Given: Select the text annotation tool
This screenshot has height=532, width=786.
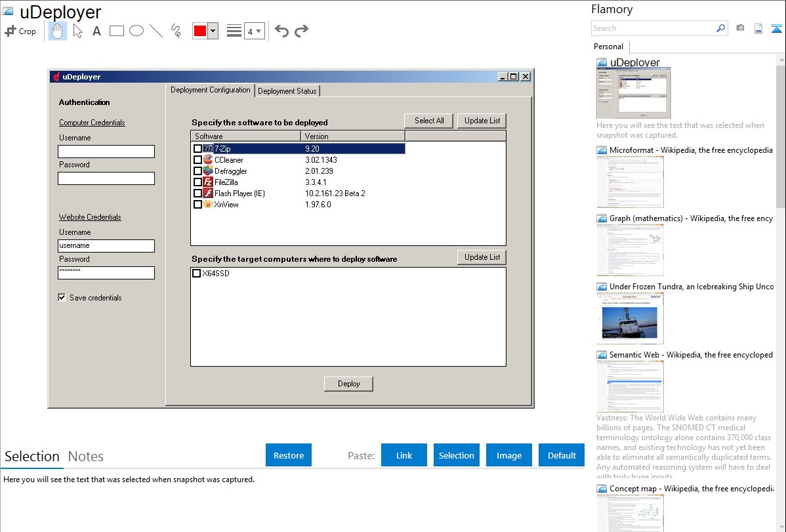Looking at the screenshot, I should (96, 31).
